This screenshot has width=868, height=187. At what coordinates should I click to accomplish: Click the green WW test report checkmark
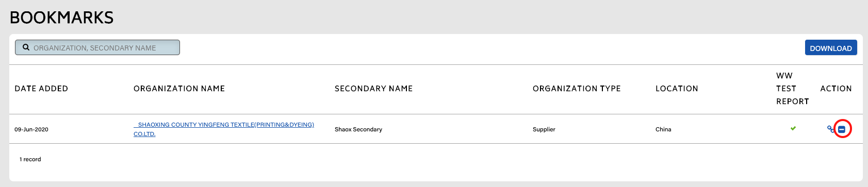pyautogui.click(x=793, y=128)
